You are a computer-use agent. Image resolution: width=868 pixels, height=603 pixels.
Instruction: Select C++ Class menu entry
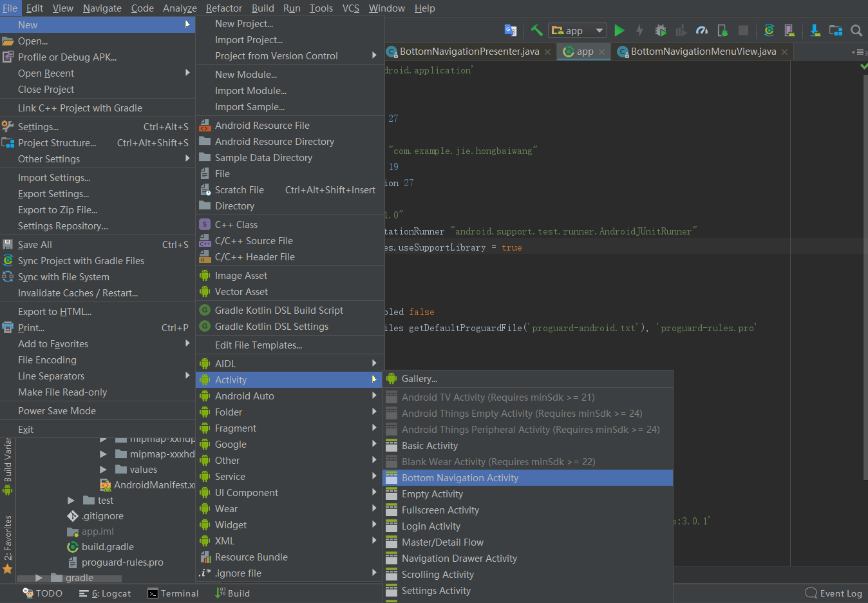[290, 225]
